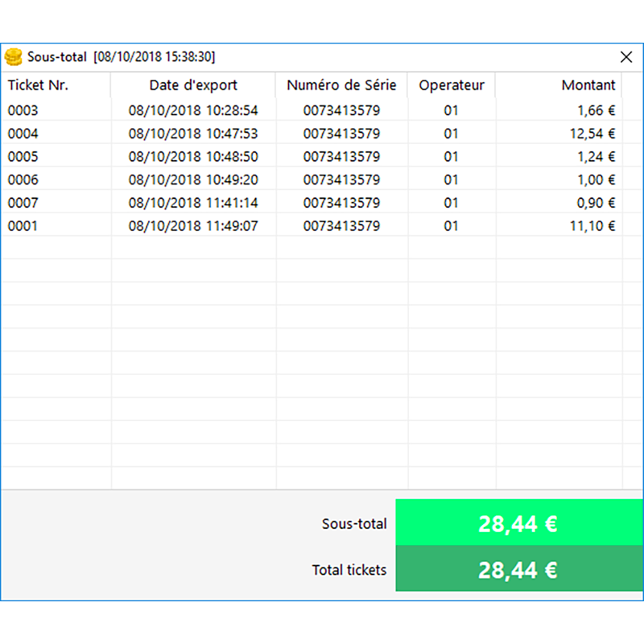Viewport: 644px width, 644px height.
Task: Click the Operateur column header
Action: click(x=451, y=85)
